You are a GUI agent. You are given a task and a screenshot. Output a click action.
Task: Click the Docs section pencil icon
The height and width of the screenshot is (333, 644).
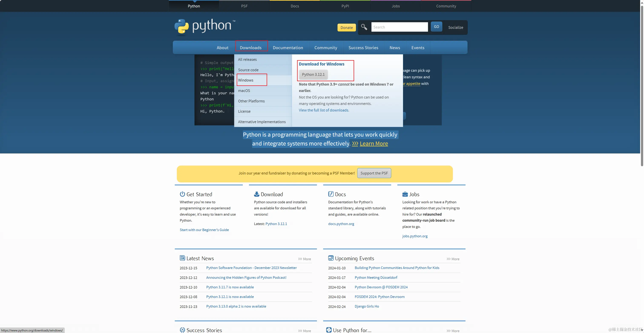[331, 194]
